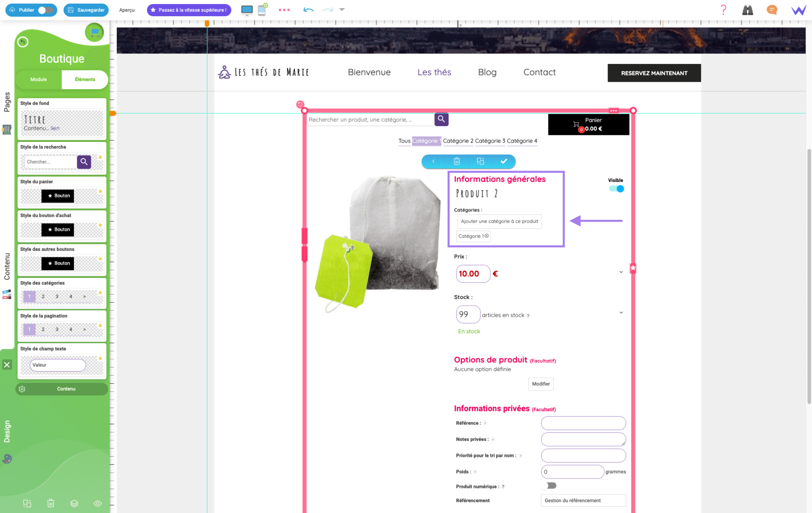
Task: Click the trash icon in blue toolbar
Action: [457, 161]
